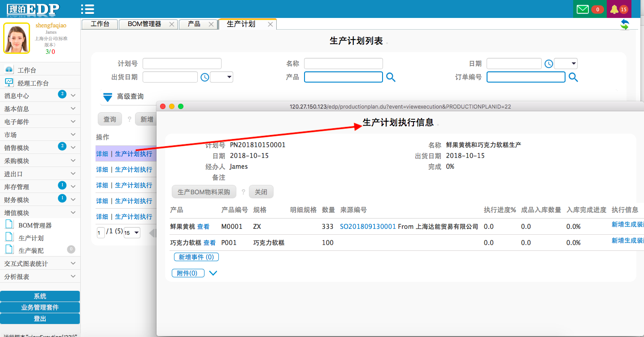The image size is (644, 337).
Task: Open the hamburger menu icon in header
Action: [87, 9]
